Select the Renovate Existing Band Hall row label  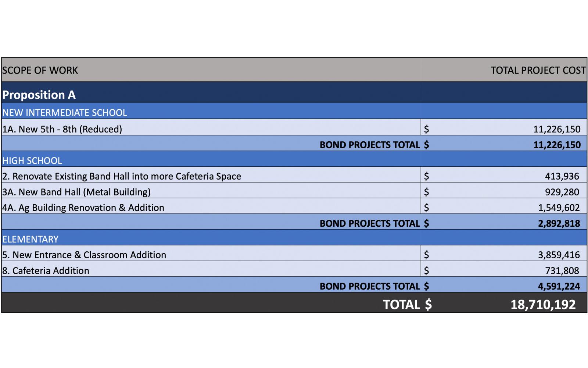[x=122, y=176]
